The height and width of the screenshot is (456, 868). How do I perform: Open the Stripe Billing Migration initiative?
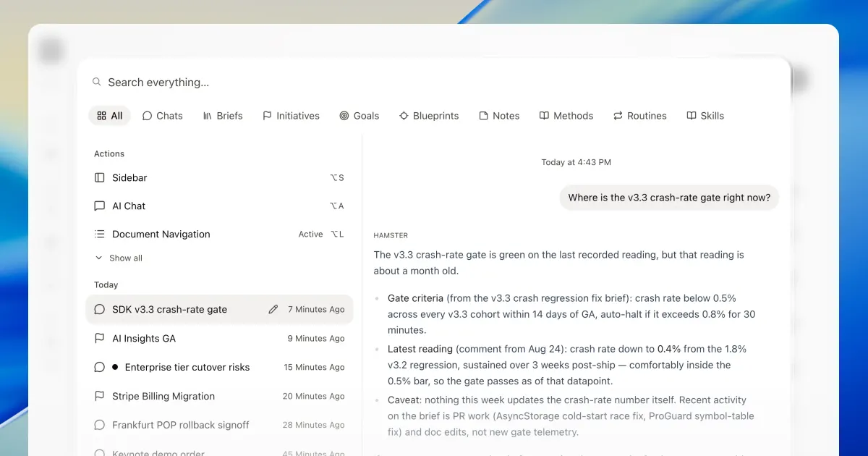(x=219, y=396)
